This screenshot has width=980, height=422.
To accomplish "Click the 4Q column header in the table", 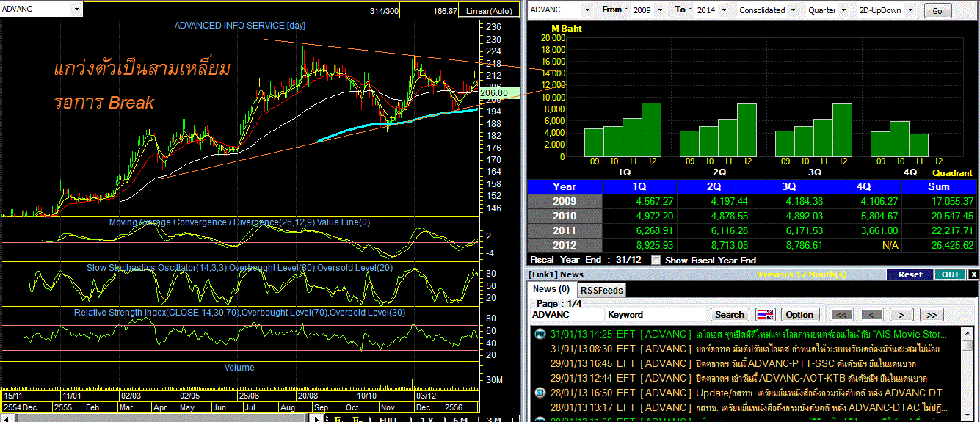I will point(865,186).
